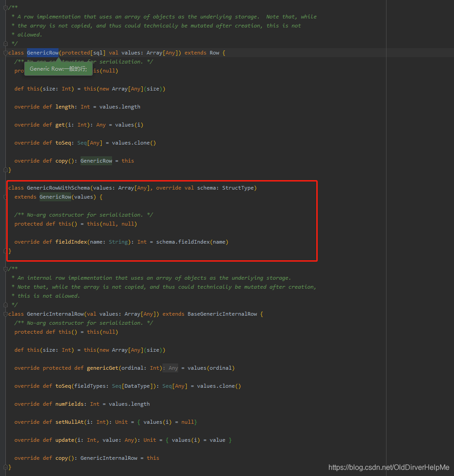
Task: Collapse the doc comment fold above class GenericRow
Action: tap(5, 8)
